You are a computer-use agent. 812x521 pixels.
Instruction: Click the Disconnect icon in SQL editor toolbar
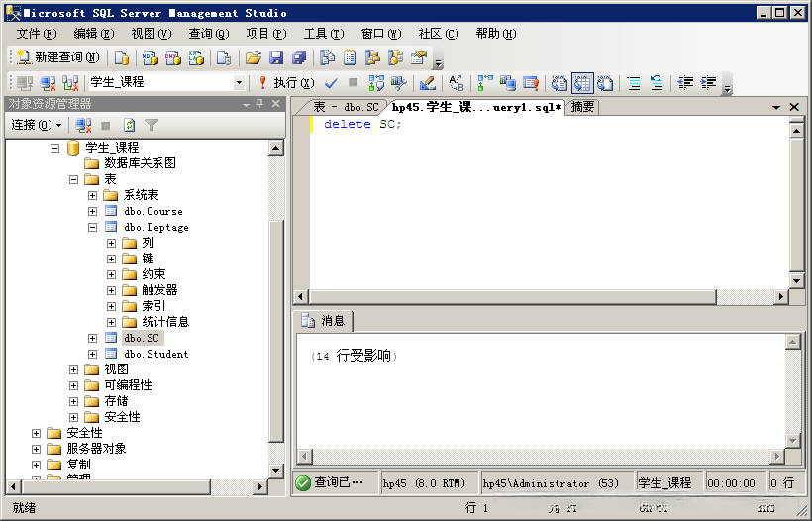(48, 83)
